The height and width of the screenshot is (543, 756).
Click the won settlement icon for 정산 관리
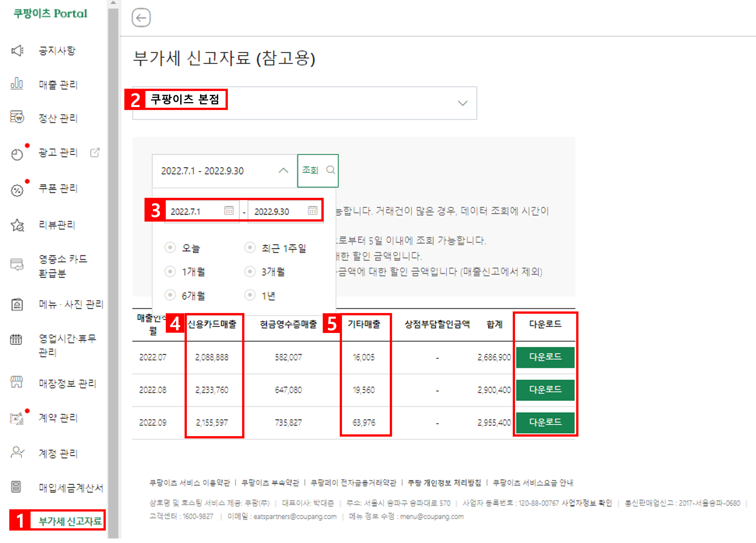click(x=17, y=117)
